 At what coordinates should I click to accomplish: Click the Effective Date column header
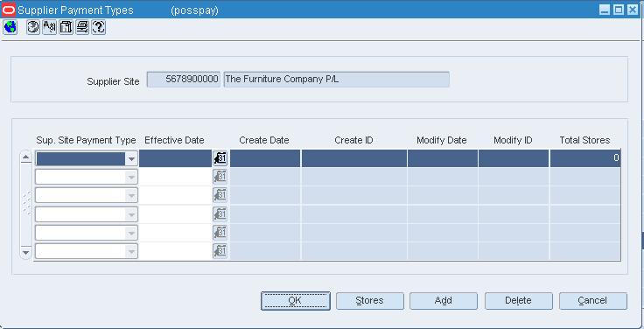174,141
